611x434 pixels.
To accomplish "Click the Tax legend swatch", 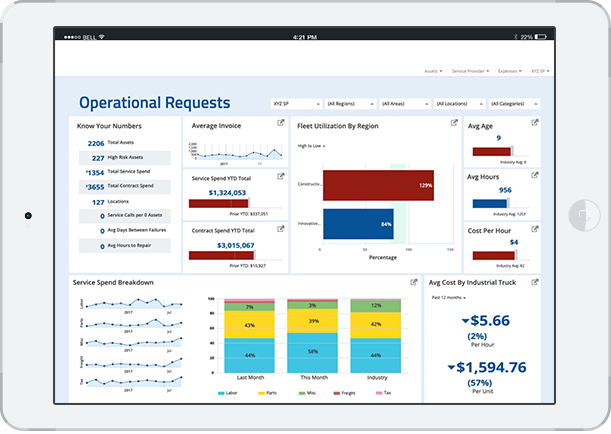I will pyautogui.click(x=379, y=393).
